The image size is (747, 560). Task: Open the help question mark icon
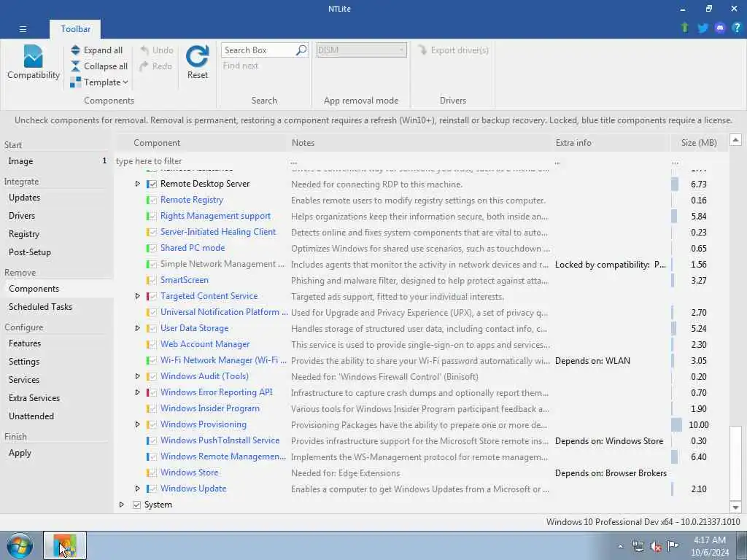point(737,28)
